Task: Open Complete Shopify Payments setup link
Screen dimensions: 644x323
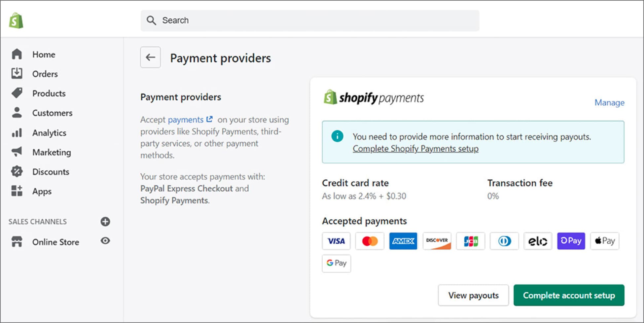Action: coord(415,149)
